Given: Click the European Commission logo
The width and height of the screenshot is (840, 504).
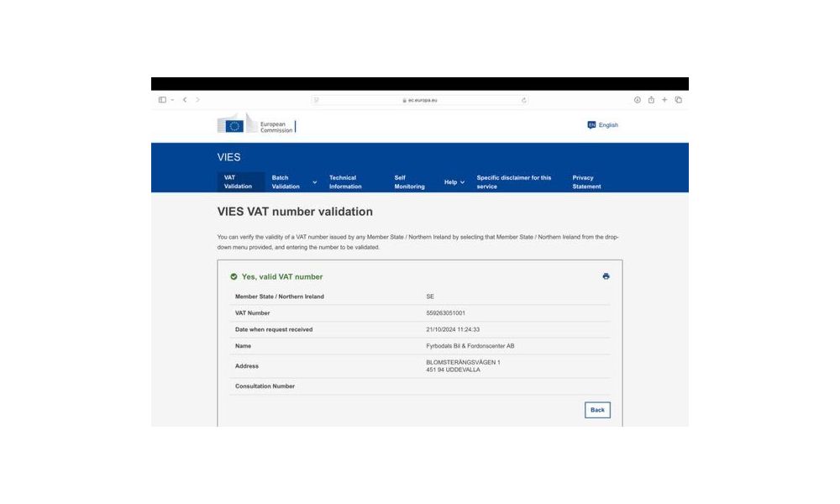Looking at the screenshot, I should point(256,125).
